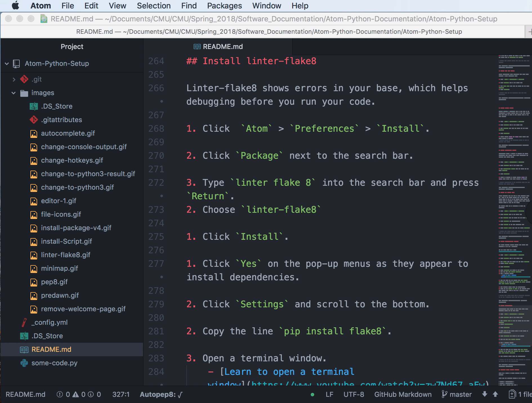532x403 pixels.
Task: Open the Packages menu
Action: click(225, 6)
